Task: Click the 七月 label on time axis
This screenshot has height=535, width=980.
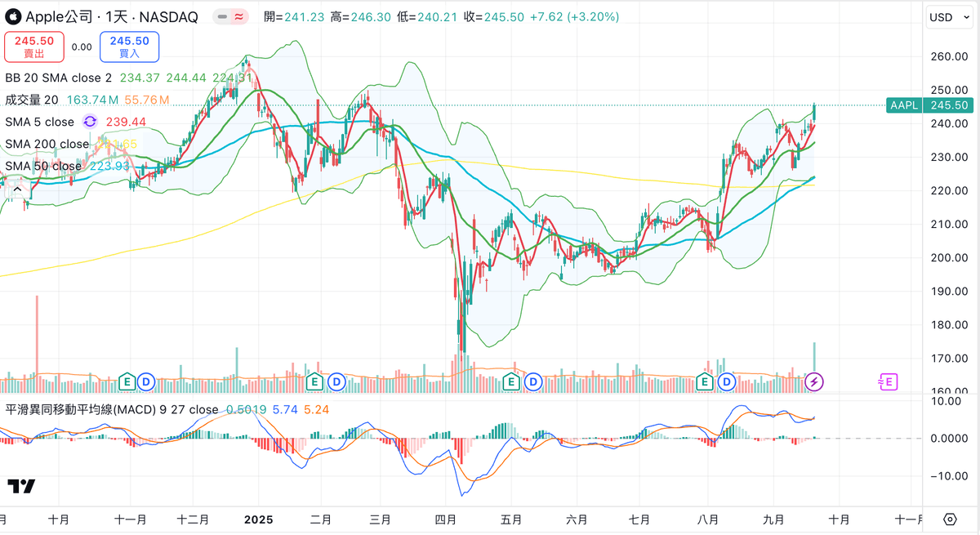Action: [x=640, y=519]
